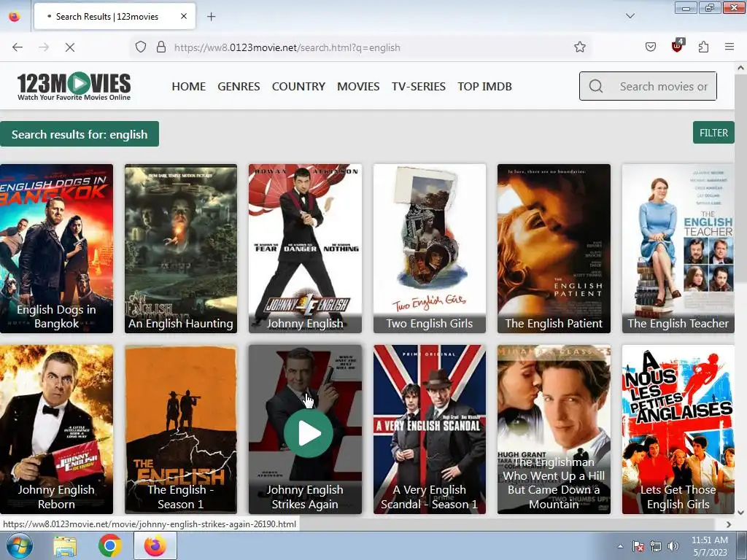The width and height of the screenshot is (747, 560).
Task: Open The English - Season 1 poster
Action: coord(181,429)
